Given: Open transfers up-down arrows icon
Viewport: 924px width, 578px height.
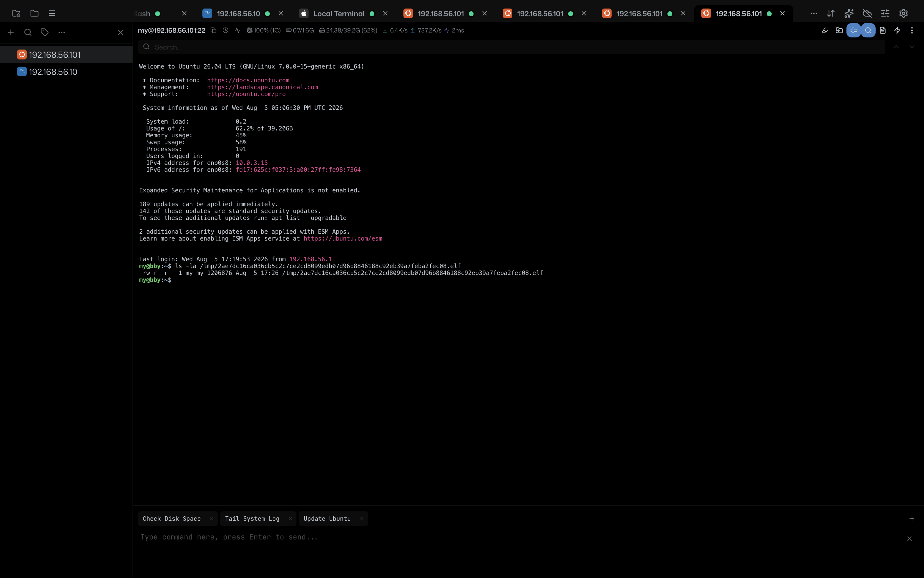Looking at the screenshot, I should pos(831,13).
